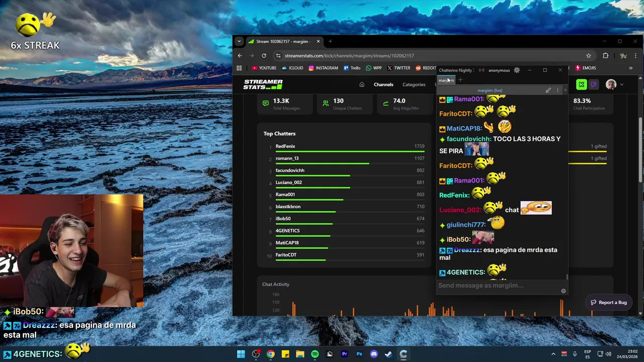The width and height of the screenshot is (644, 362).
Task: Click the purple Twitch platform icon
Action: [x=594, y=84]
